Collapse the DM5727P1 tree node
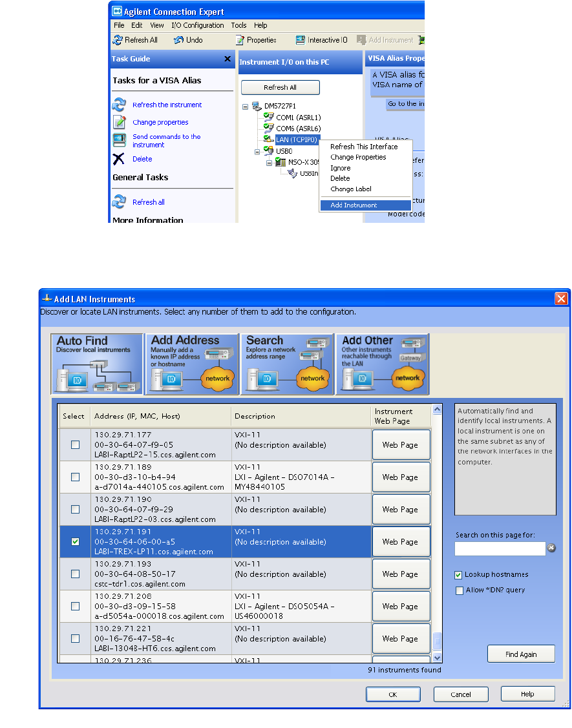 pos(245,107)
